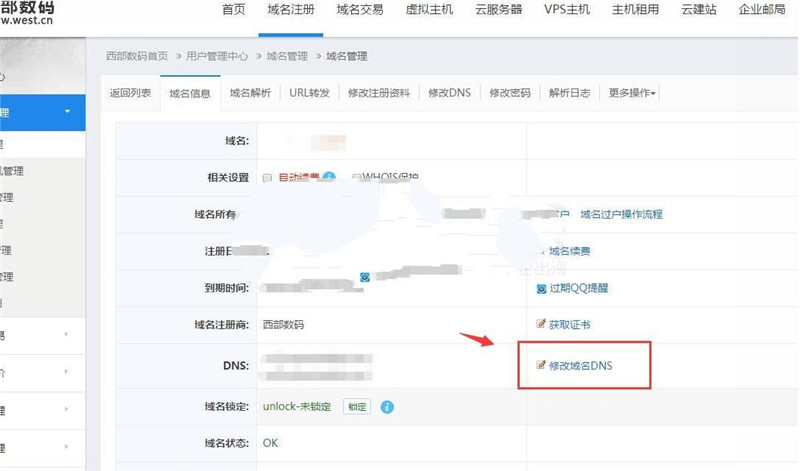The height and width of the screenshot is (471, 800).
Task: Open the 解析日志 tab
Action: tap(569, 93)
